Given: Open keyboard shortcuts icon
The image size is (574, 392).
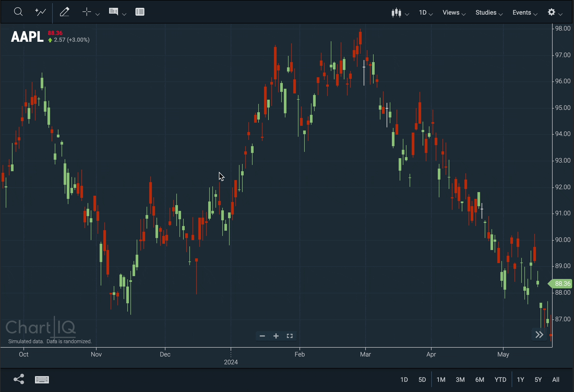Looking at the screenshot, I should click(x=42, y=380).
